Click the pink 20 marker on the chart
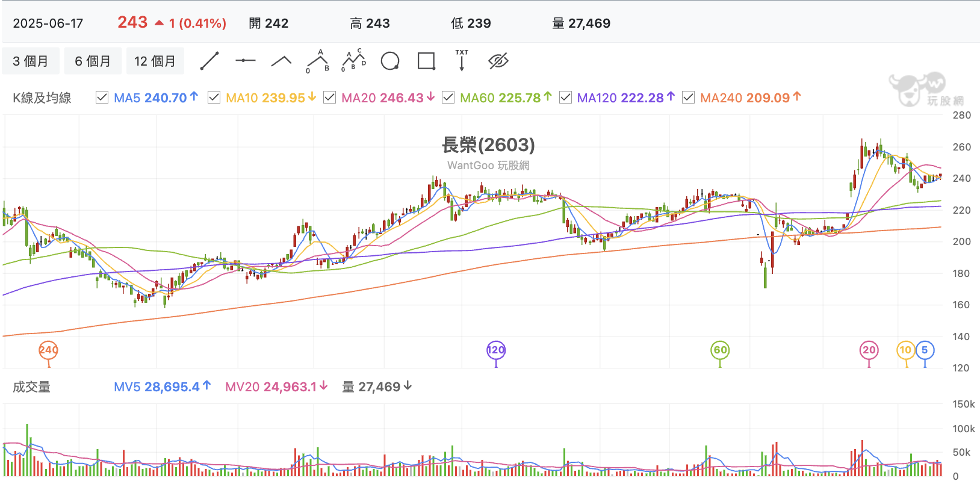The height and width of the screenshot is (484, 980). coord(869,350)
